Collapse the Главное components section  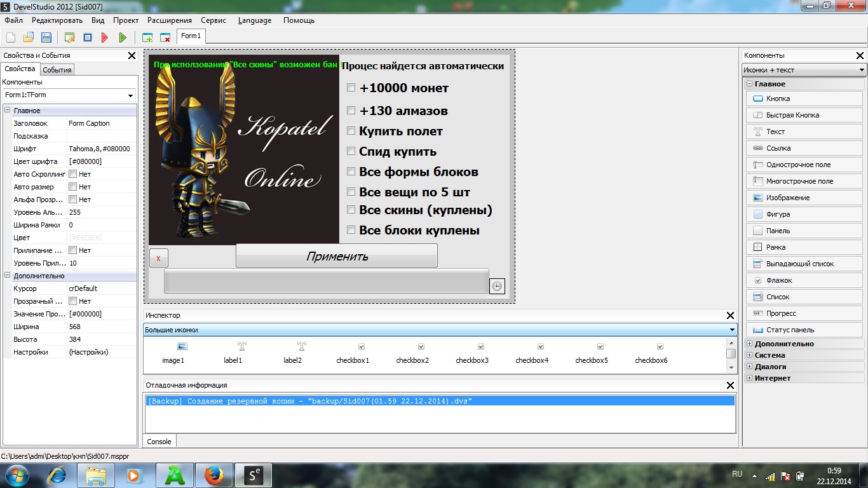pos(750,84)
